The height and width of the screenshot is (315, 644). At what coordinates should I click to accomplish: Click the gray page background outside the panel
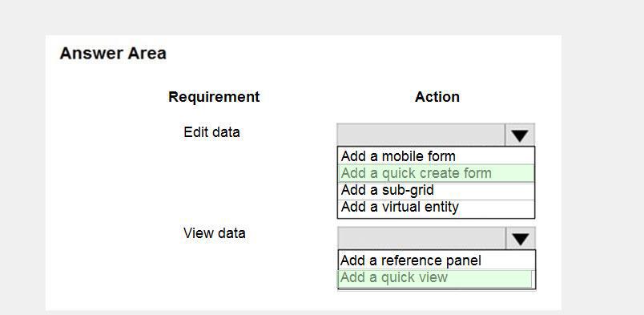[602, 164]
